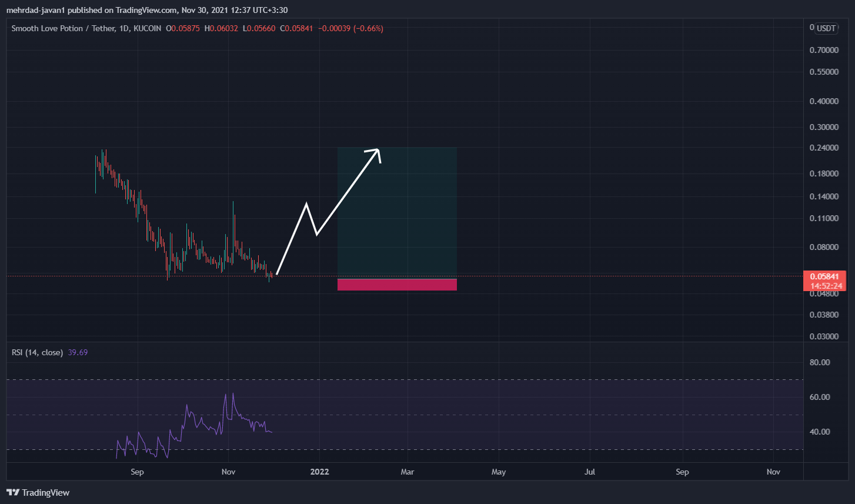Click the Mar label on the time axis

tap(408, 472)
